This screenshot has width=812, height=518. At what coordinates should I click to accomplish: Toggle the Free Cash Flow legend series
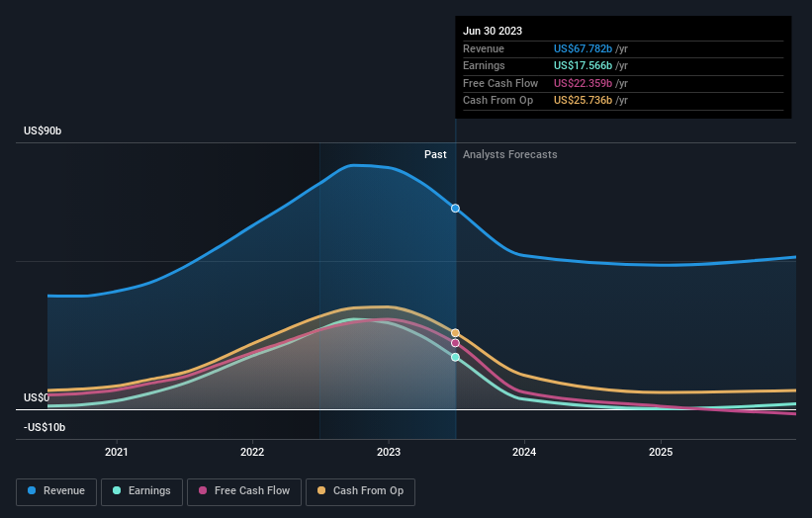244,491
